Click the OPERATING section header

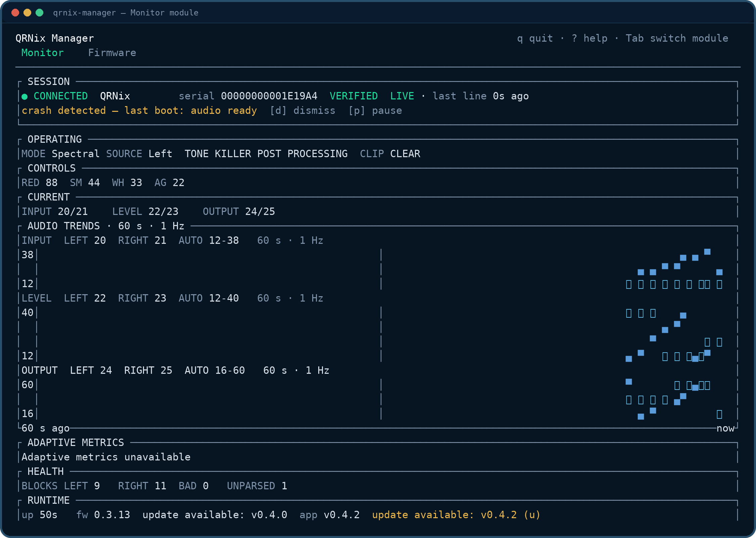[55, 139]
